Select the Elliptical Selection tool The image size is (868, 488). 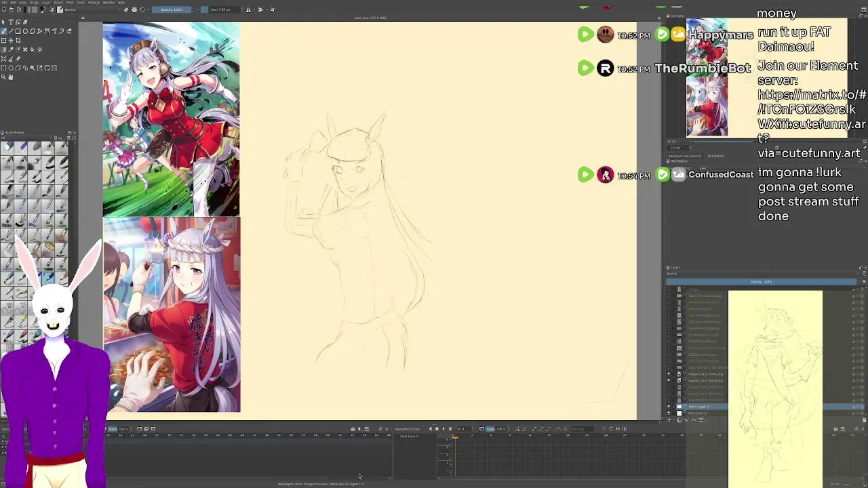coord(10,68)
